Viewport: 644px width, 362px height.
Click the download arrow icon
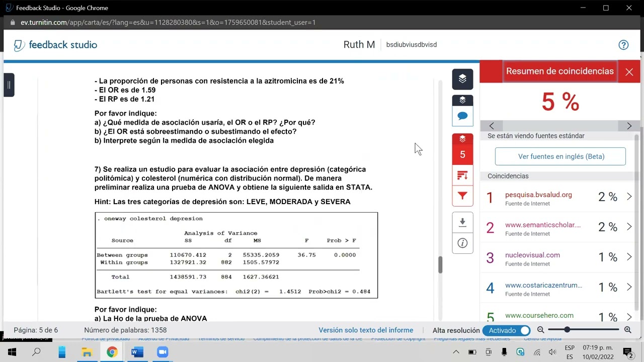pos(462,222)
